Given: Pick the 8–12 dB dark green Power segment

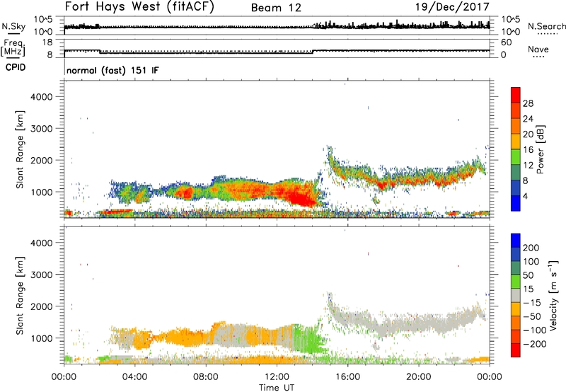Looking at the screenshot, I should 516,173.
